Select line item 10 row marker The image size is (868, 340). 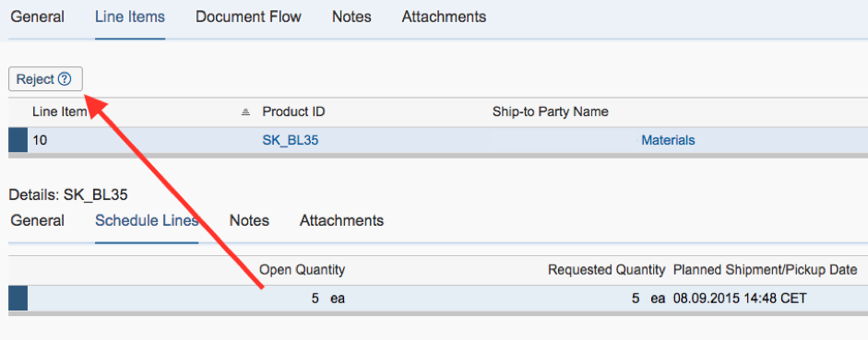(18, 140)
